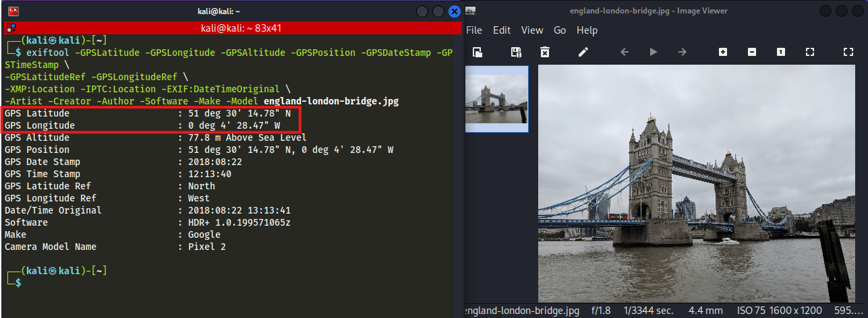Open the View menu in Image Viewer
868x318 pixels.
coord(532,30)
